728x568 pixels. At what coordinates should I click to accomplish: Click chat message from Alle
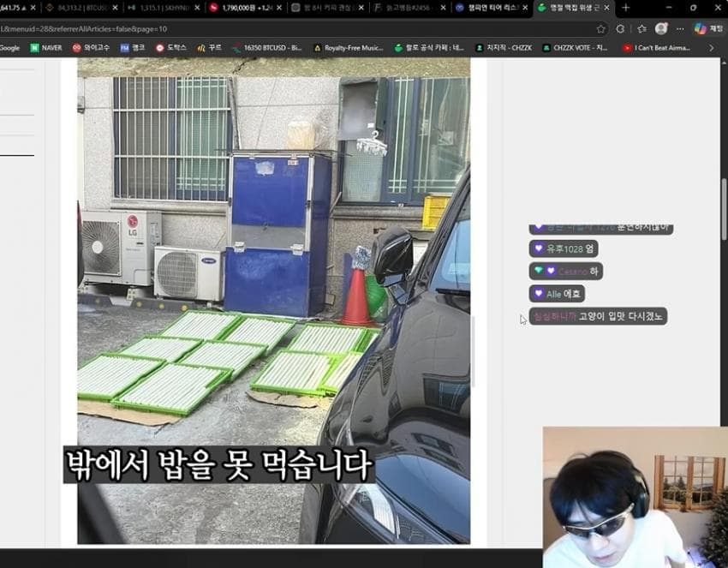[557, 294]
